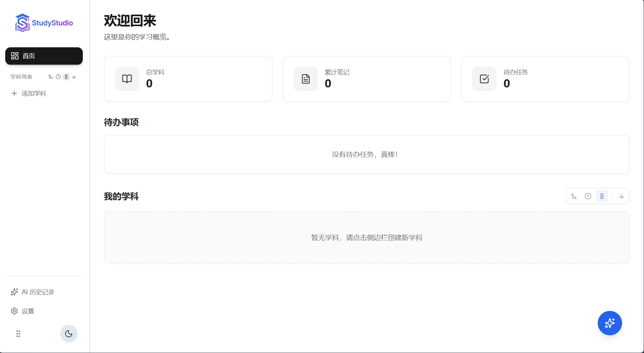Sort sidebar 学科列表 by time clock icon
Screen dimensions: 644x353
(58, 77)
